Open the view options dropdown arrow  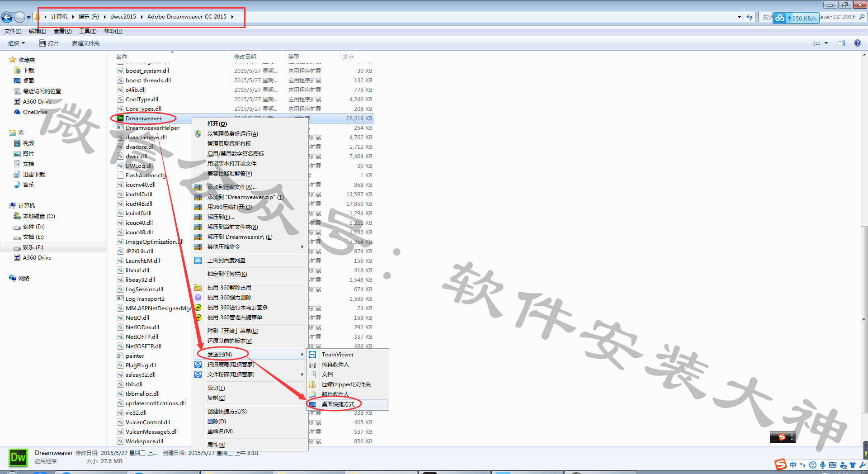coord(826,43)
